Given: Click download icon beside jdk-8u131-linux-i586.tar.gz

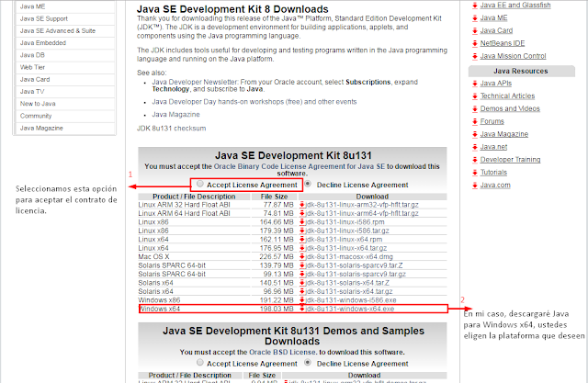Looking at the screenshot, I should [302, 231].
